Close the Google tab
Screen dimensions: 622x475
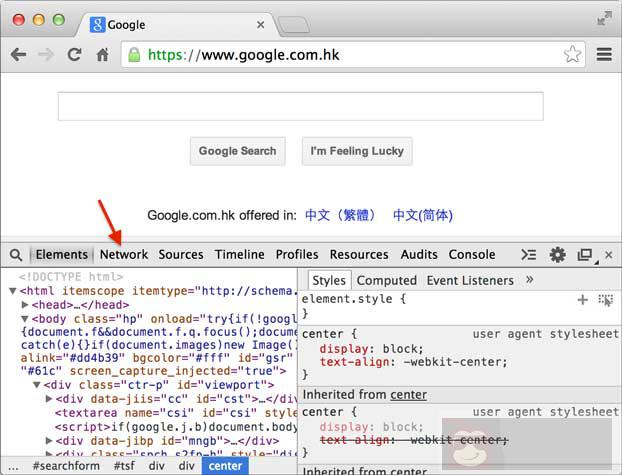click(x=261, y=25)
